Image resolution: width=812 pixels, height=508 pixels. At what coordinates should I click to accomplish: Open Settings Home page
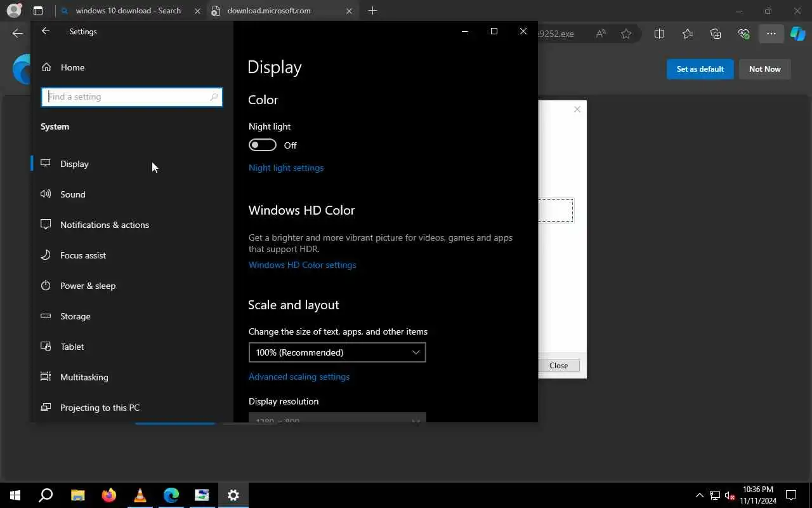click(132, 67)
